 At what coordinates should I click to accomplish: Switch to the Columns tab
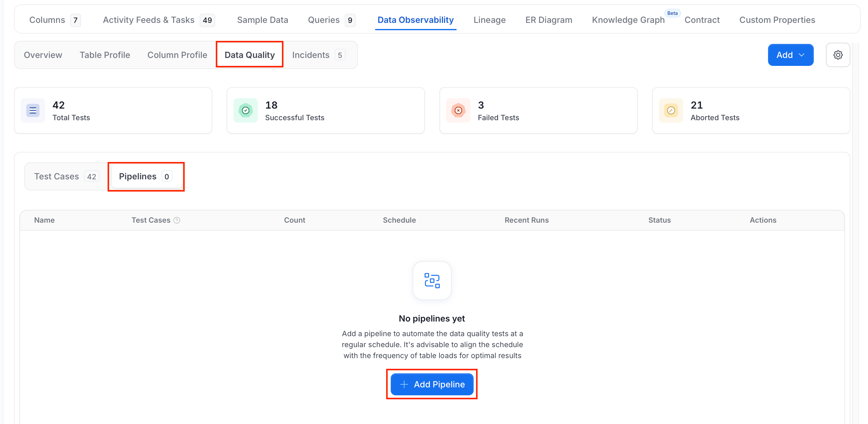55,20
